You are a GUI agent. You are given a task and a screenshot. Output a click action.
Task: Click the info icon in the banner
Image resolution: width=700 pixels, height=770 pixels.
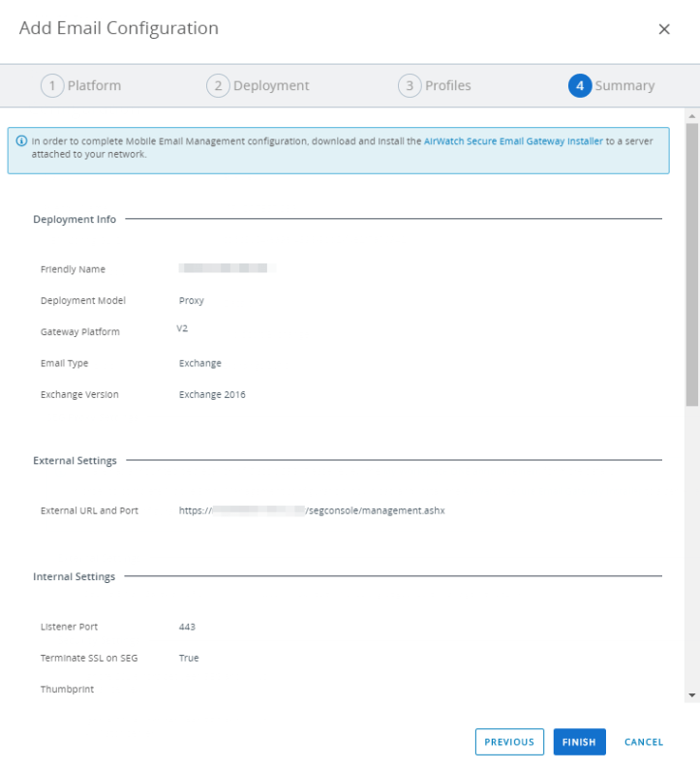[21, 141]
